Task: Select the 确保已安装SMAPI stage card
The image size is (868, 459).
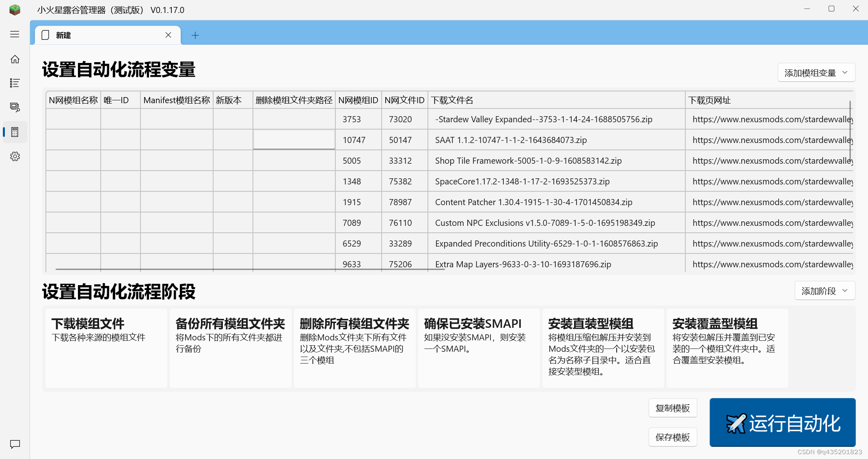Action: 479,348
